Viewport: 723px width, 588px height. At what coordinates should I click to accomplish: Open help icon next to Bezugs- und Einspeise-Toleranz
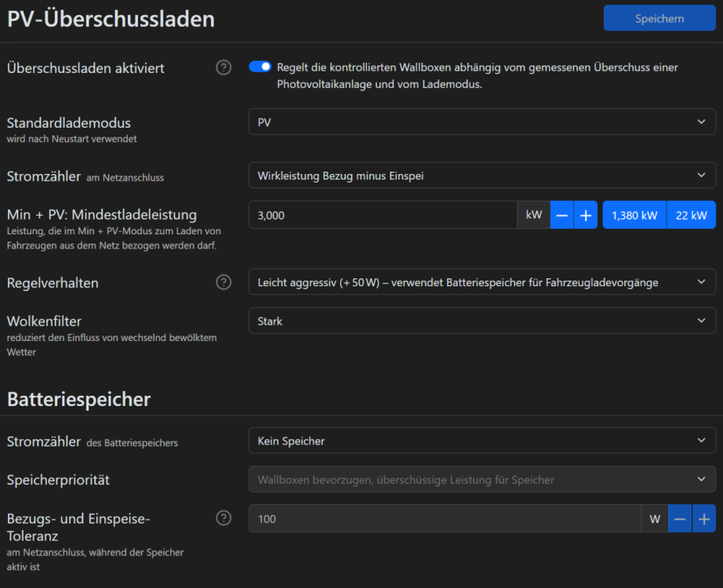coord(223,518)
